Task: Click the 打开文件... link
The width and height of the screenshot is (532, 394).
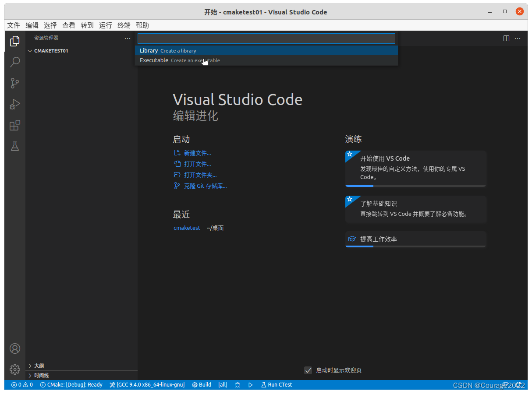Action: [197, 164]
